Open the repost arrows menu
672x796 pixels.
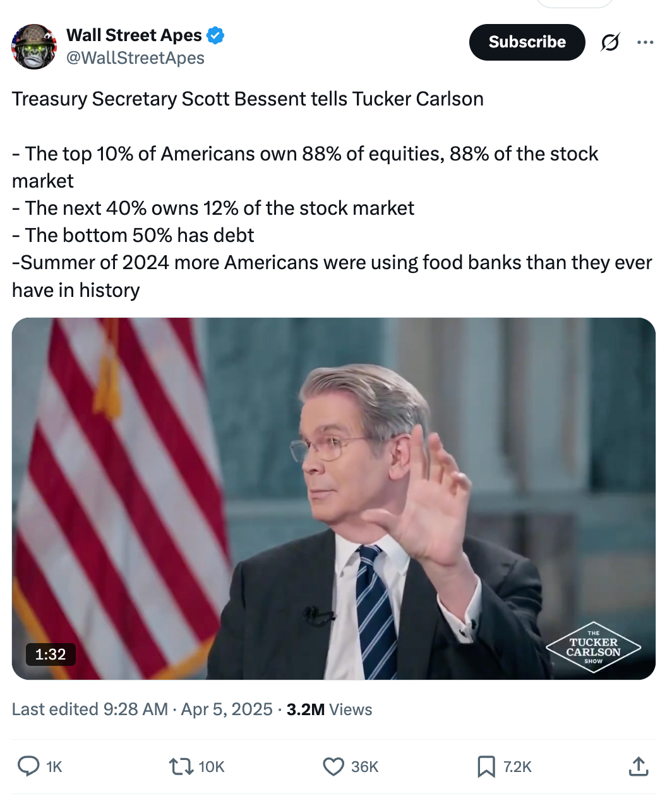[x=181, y=766]
